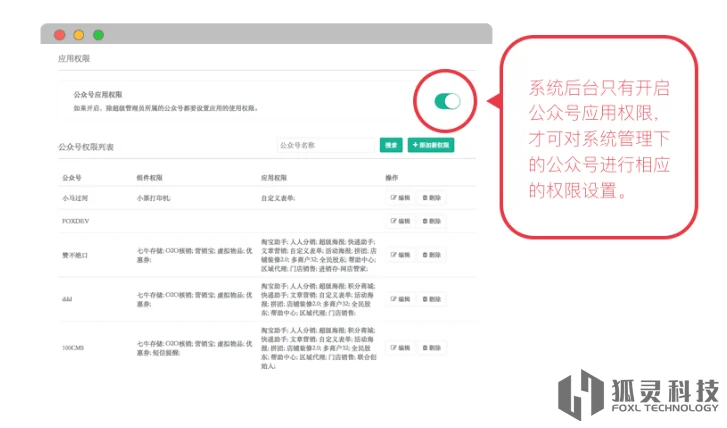Select the 小马过河 account name cell
Viewport: 727px width, 428px height.
[75, 198]
